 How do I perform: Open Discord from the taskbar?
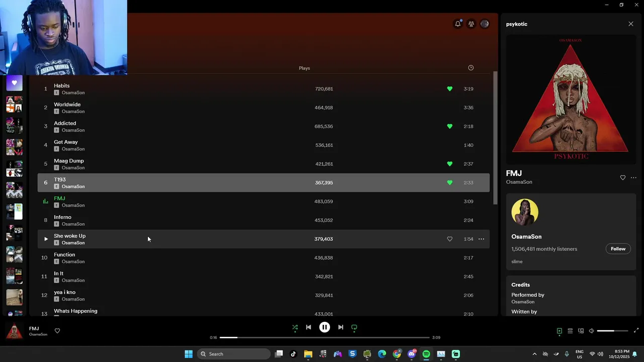412,354
